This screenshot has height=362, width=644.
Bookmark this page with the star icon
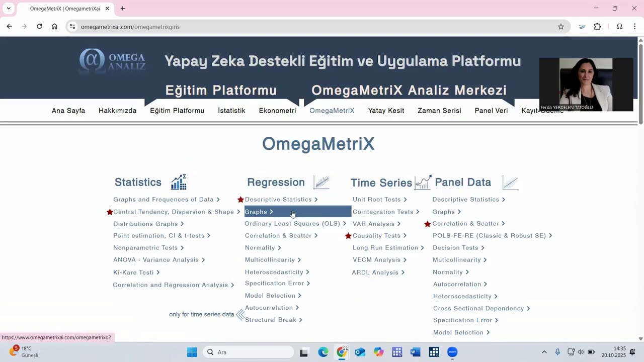[561, 27]
